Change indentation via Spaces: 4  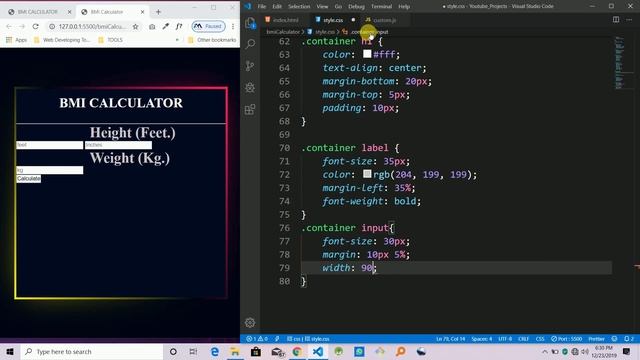click(x=482, y=339)
